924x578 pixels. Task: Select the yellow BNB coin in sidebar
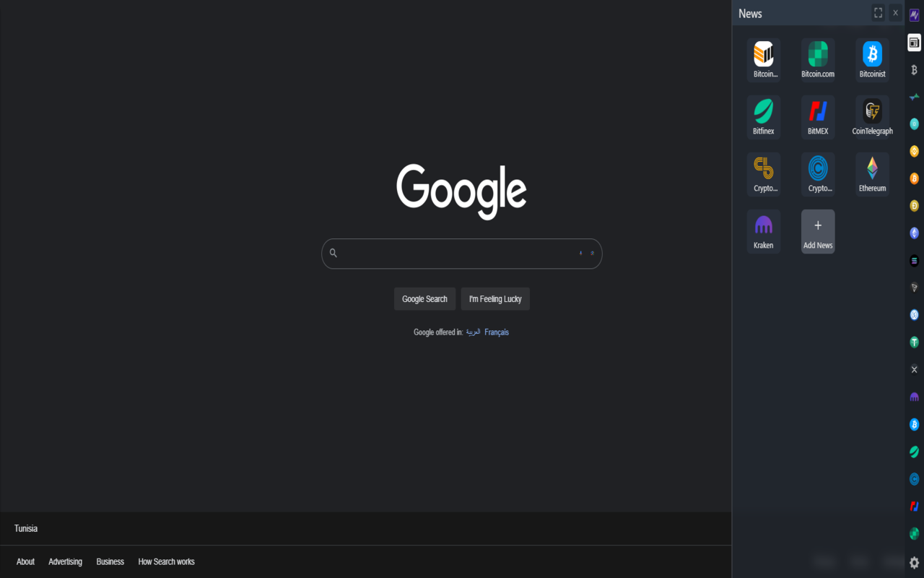[x=914, y=151]
